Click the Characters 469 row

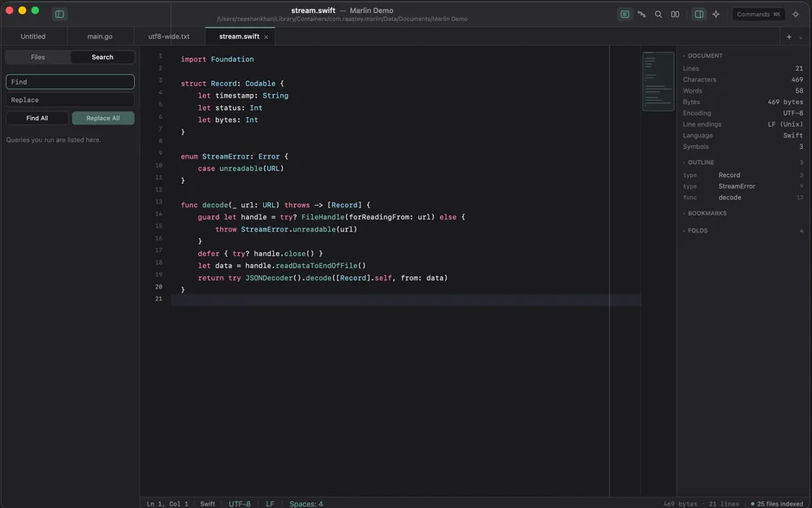click(743, 80)
